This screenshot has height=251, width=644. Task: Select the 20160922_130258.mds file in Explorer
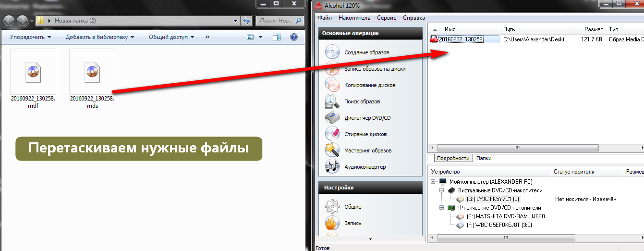click(92, 79)
